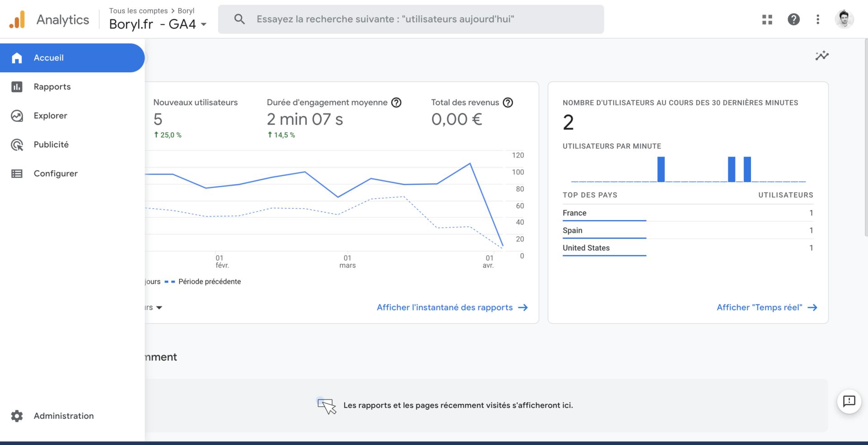The height and width of the screenshot is (445, 868).
Task: Open the Analytics help menu
Action: [x=794, y=19]
